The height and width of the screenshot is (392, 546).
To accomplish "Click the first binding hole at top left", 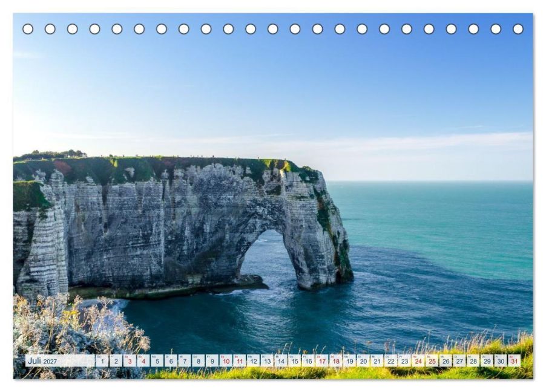I will click(x=28, y=29).
